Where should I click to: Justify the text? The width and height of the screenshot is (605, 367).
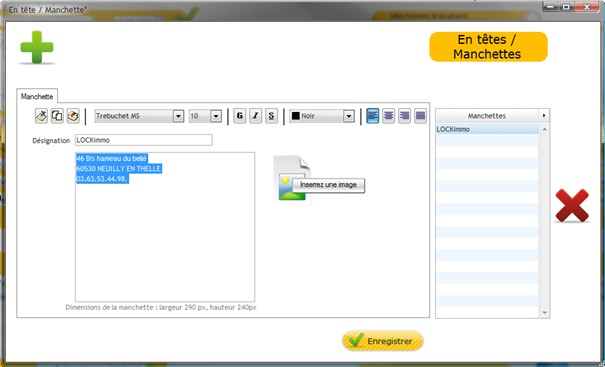coord(420,116)
